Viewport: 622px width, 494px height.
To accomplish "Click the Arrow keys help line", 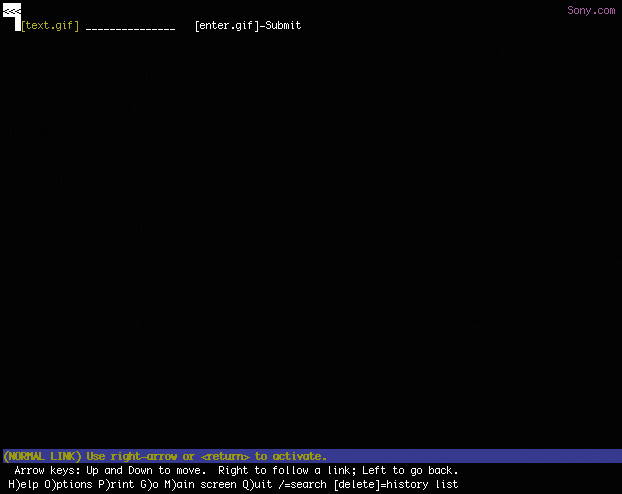I will pos(236,471).
